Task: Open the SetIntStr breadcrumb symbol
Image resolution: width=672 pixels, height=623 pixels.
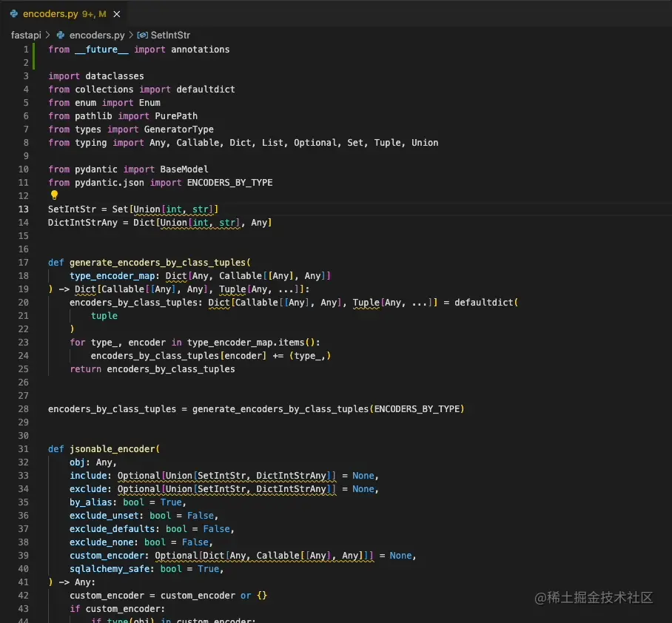Action: (x=170, y=35)
